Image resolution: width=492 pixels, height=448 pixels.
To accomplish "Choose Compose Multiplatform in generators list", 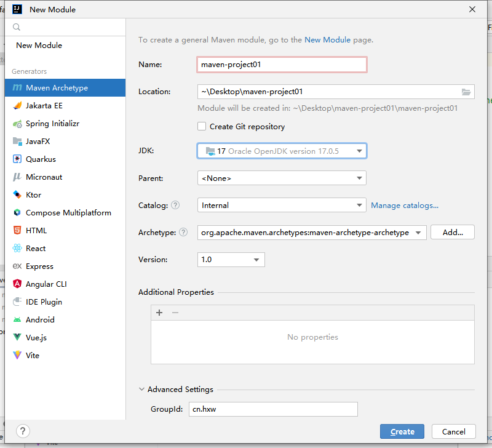I will pyautogui.click(x=68, y=213).
